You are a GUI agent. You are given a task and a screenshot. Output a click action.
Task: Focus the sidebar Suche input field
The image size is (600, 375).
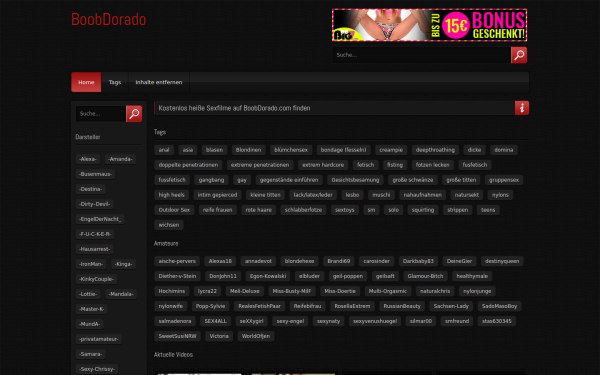[101, 114]
